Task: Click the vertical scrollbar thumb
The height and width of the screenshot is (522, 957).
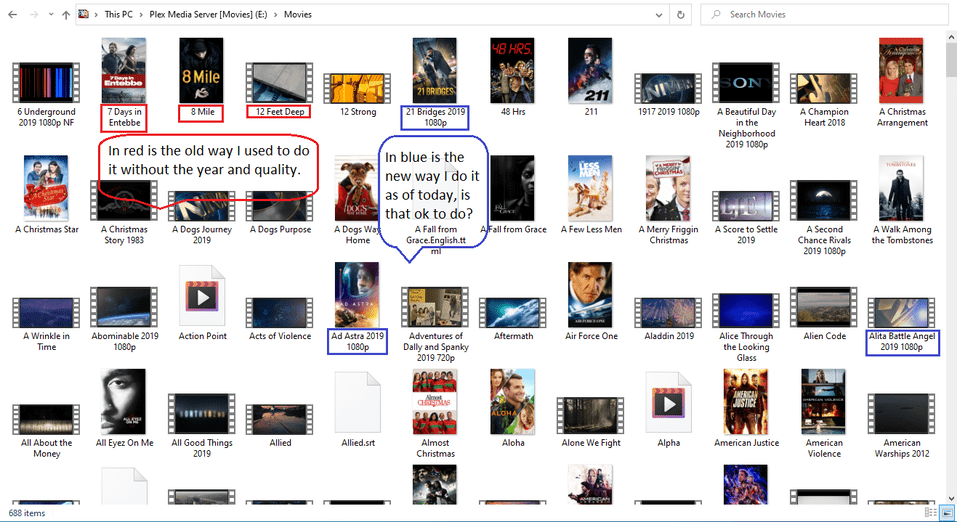Action: (952, 58)
